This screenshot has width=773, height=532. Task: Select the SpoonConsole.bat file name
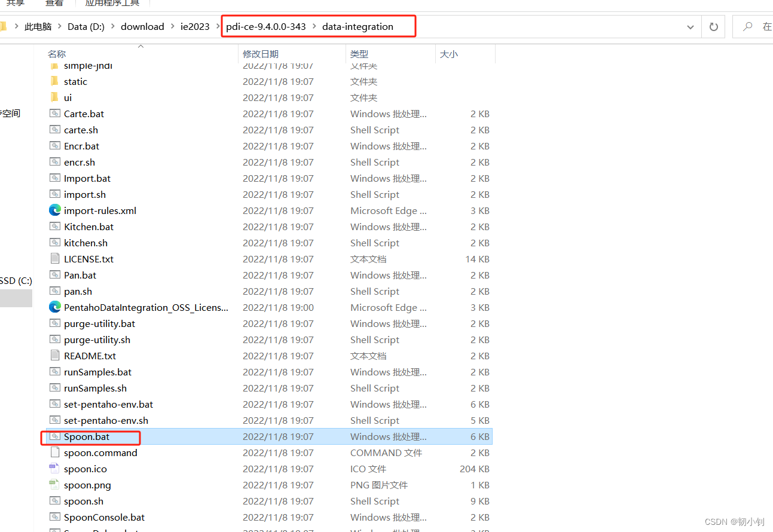coord(104,517)
